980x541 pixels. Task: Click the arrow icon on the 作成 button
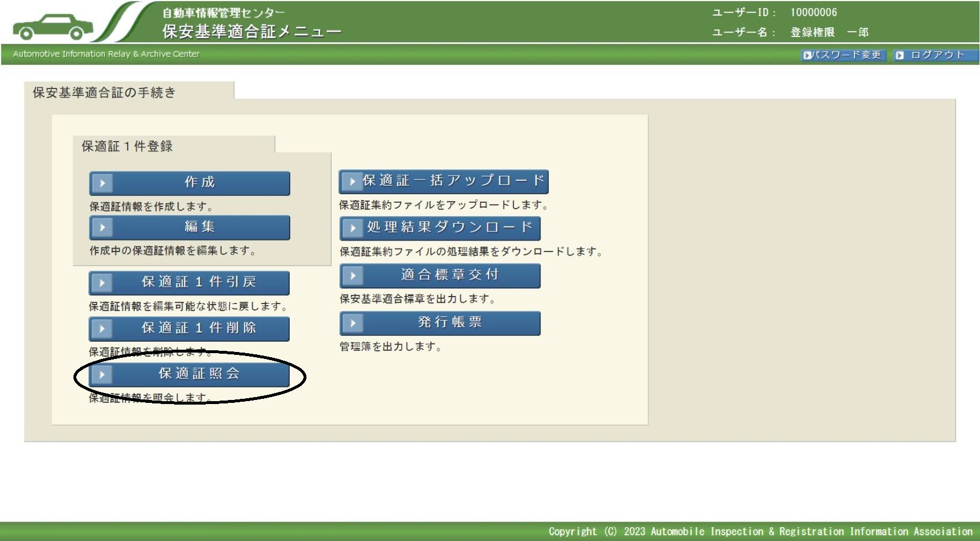click(x=102, y=183)
